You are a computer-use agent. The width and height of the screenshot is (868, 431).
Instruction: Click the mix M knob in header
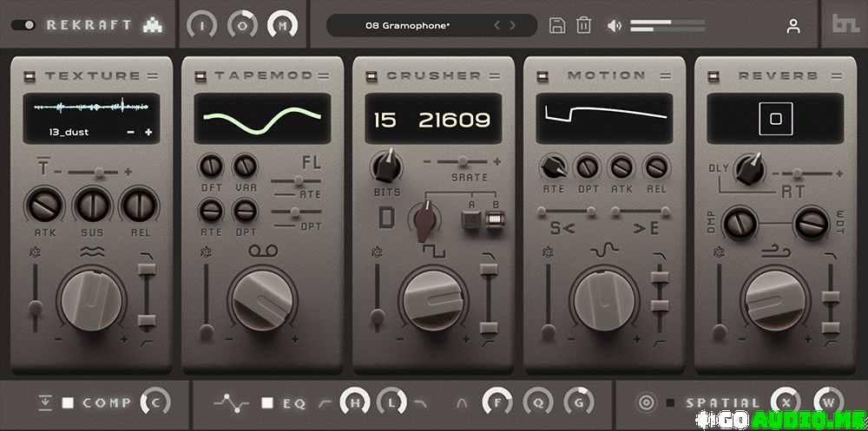[282, 25]
